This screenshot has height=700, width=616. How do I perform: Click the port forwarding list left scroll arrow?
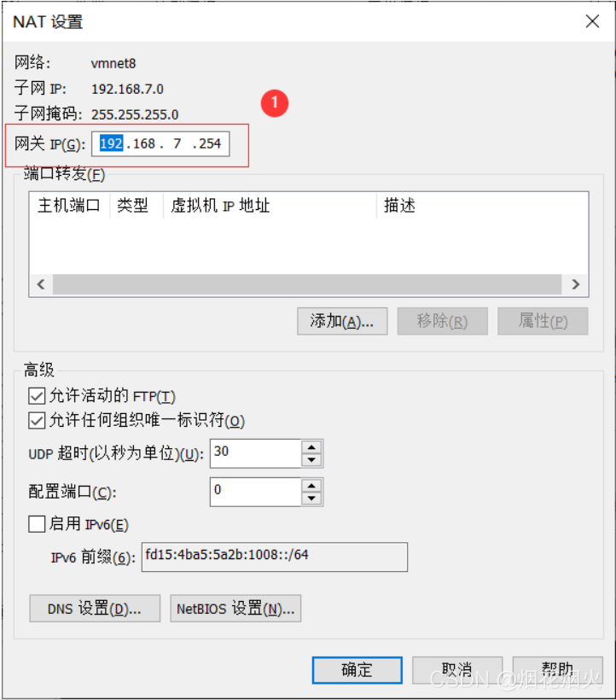[x=41, y=284]
